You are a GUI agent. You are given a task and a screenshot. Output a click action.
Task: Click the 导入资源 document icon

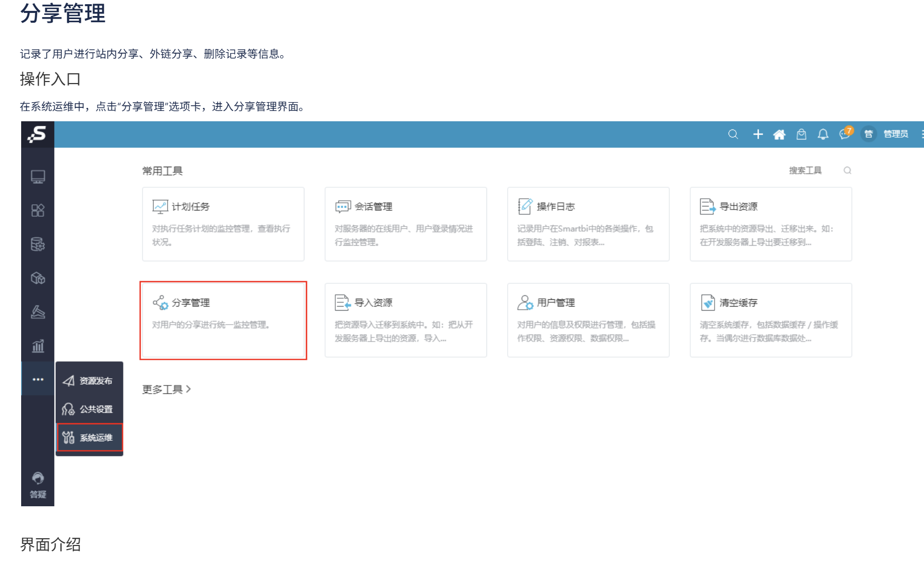click(x=343, y=302)
